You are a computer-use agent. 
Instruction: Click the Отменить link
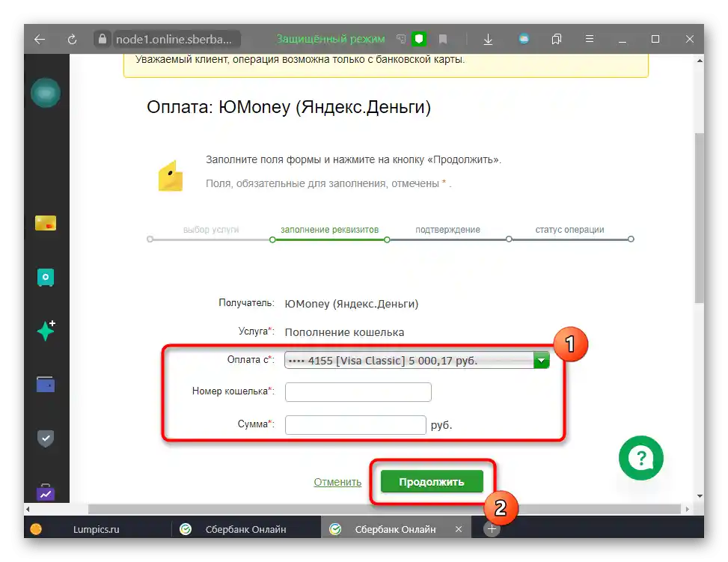(337, 482)
